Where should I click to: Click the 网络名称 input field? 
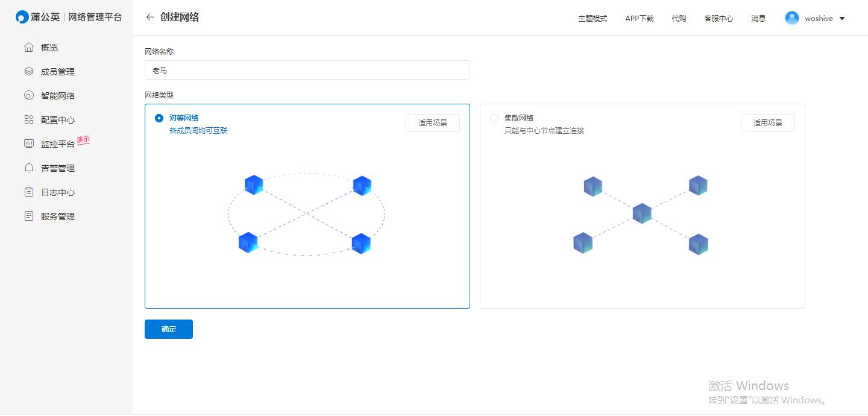coord(307,70)
